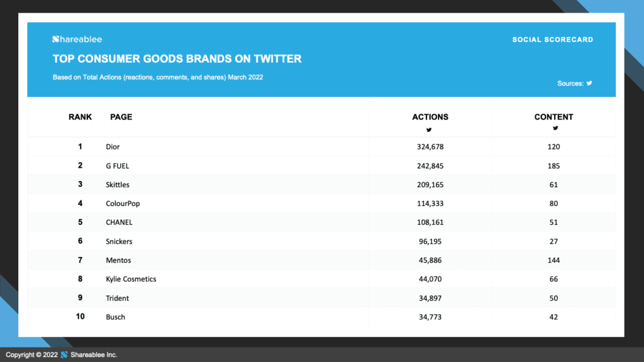The width and height of the screenshot is (644, 362).
Task: Click the Shareablee Inc. copyright text
Action: coord(94,355)
